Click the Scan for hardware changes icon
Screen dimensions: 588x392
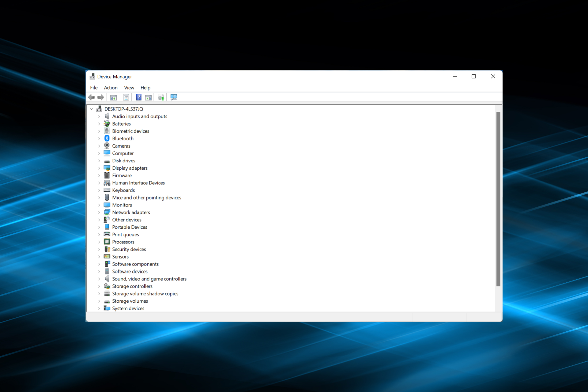coord(174,97)
